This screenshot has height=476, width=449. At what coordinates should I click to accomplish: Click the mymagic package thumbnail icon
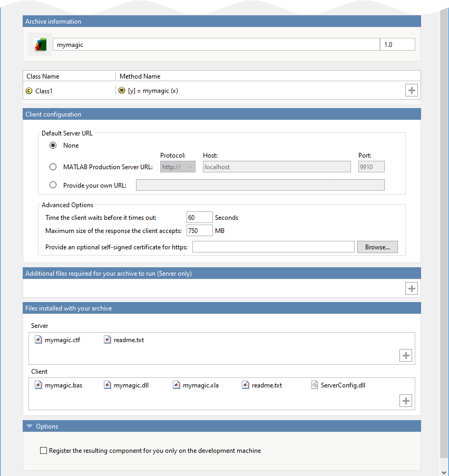coord(41,44)
